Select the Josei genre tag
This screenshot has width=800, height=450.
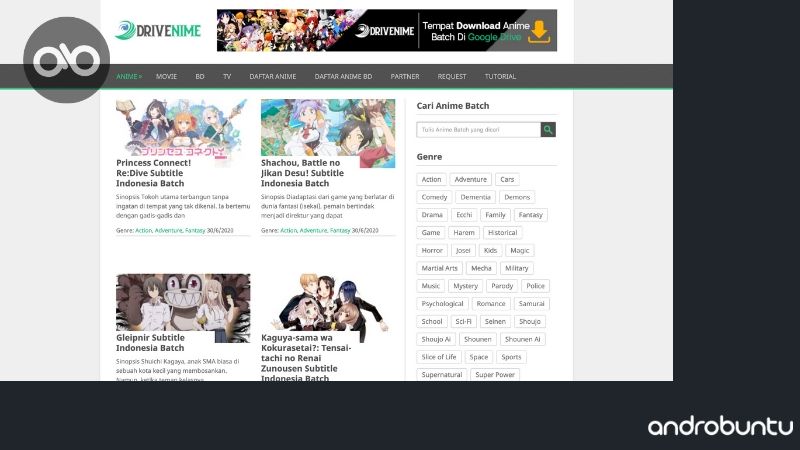coord(463,251)
